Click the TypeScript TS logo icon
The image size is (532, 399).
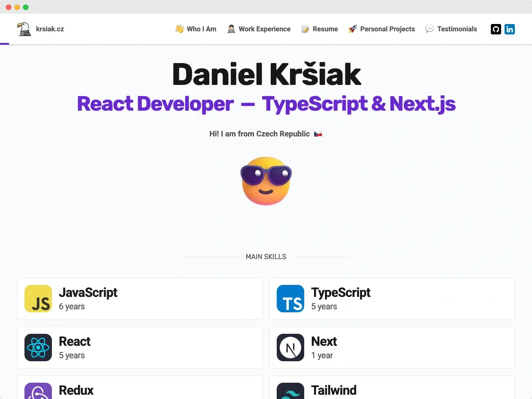[x=290, y=299]
